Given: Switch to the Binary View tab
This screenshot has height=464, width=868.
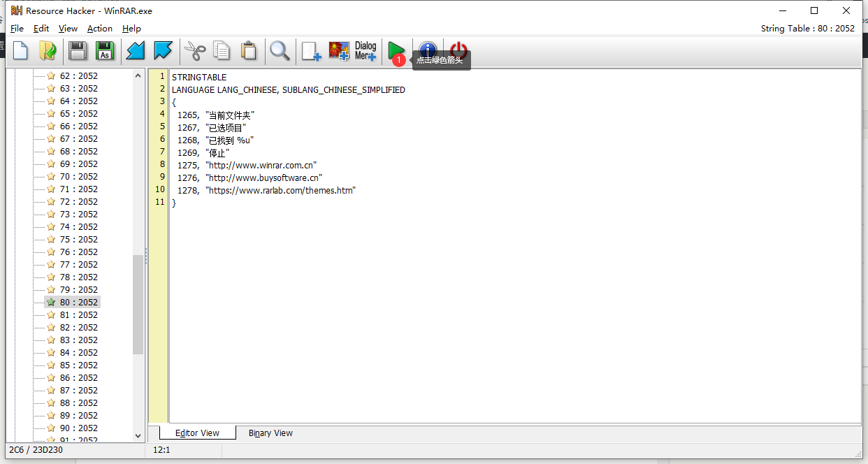Looking at the screenshot, I should [x=270, y=433].
